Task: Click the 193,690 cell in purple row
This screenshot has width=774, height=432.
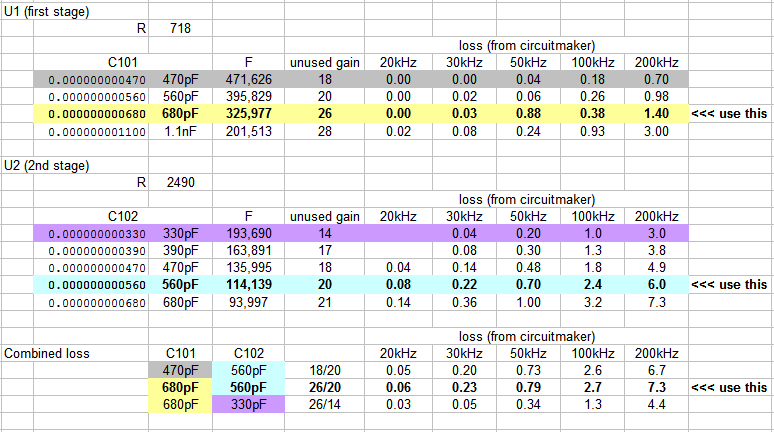Action: (x=251, y=232)
